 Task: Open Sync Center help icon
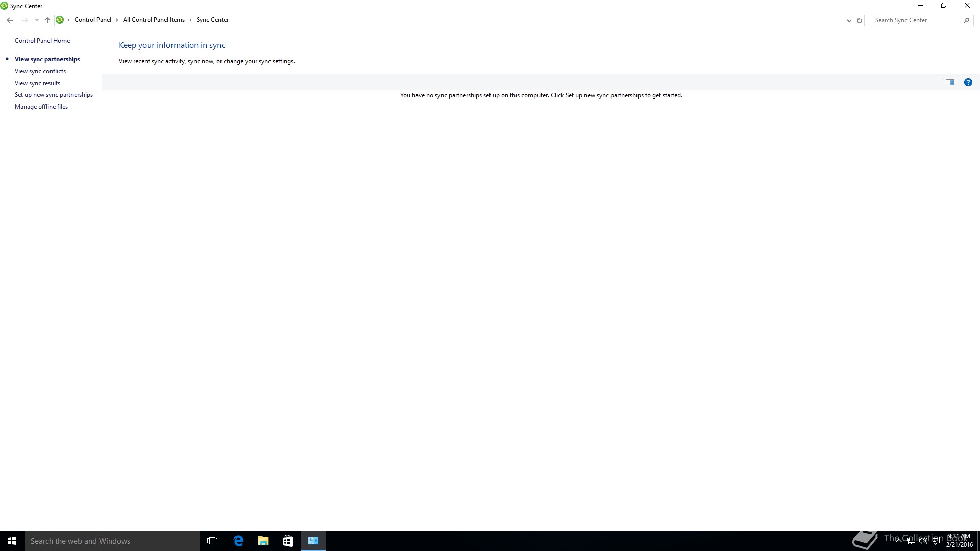point(968,82)
